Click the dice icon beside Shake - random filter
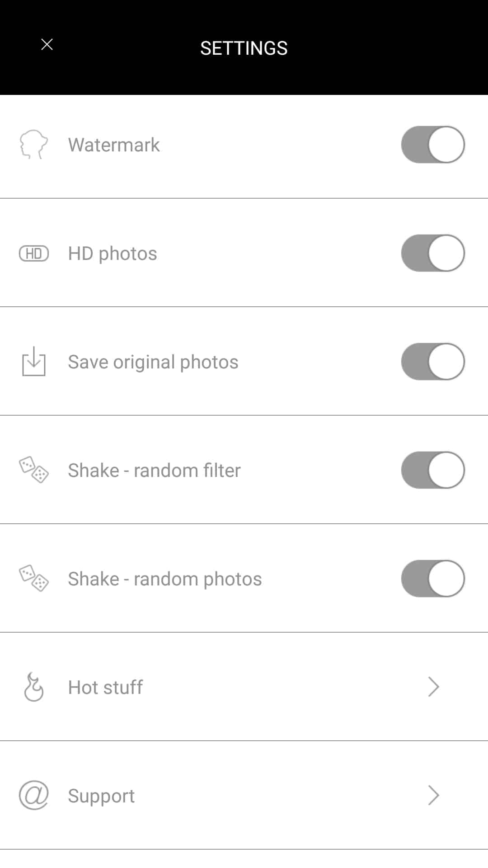The image size is (488, 868). (x=34, y=470)
